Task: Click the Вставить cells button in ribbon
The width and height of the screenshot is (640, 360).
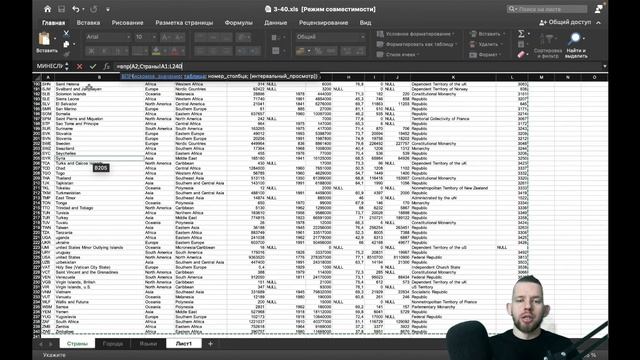Action: (x=487, y=34)
